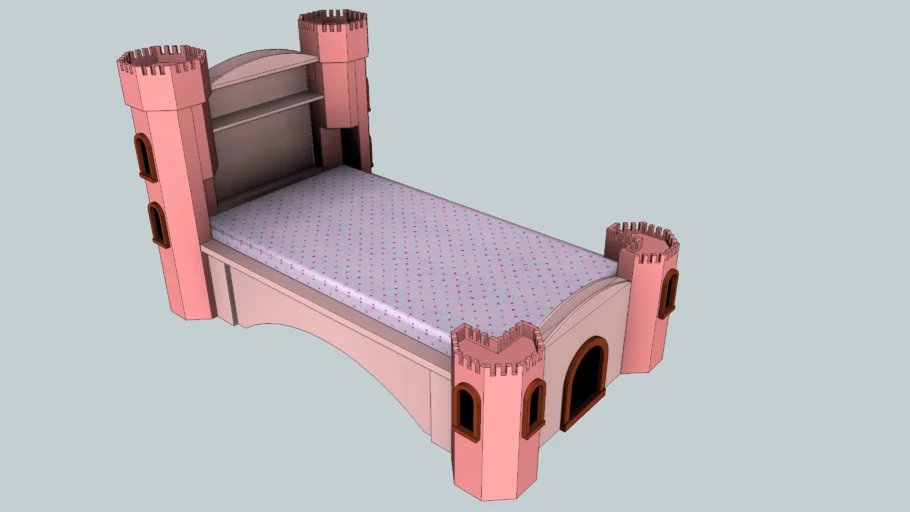This screenshot has width=910, height=512.
Task: Select the top shelf of the headboard
Action: tap(264, 68)
